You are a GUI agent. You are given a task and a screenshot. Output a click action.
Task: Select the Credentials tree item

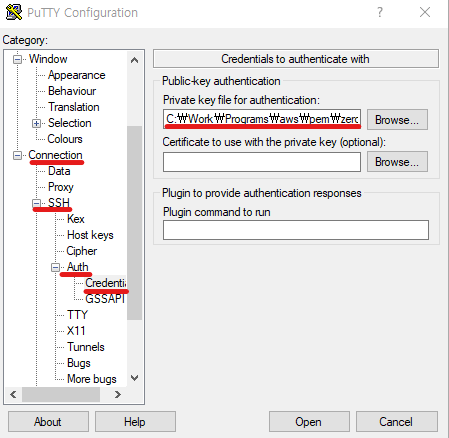click(106, 283)
